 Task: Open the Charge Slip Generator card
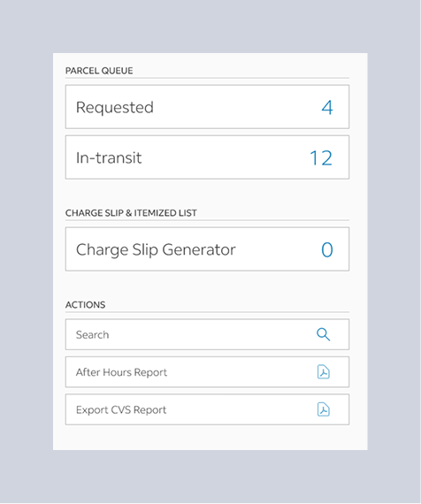click(x=207, y=249)
